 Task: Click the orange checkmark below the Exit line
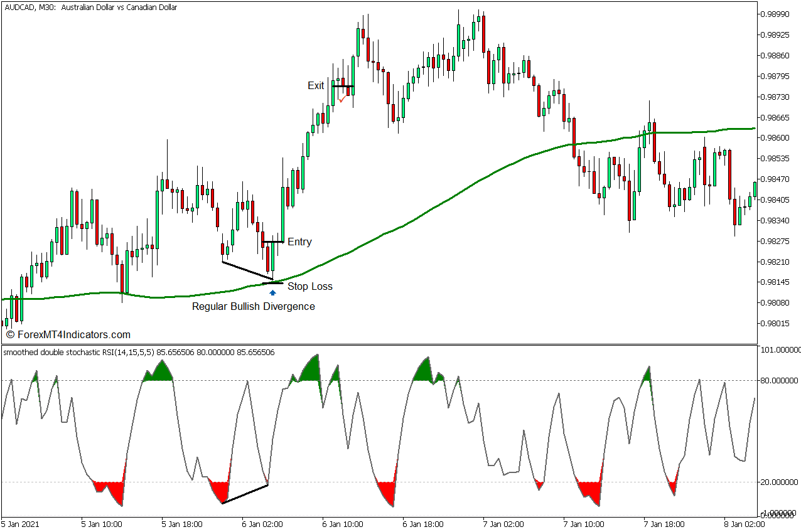click(342, 98)
